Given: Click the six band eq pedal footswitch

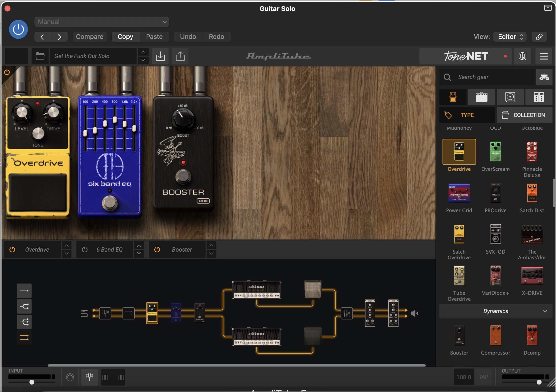Looking at the screenshot, I should coord(109,203).
